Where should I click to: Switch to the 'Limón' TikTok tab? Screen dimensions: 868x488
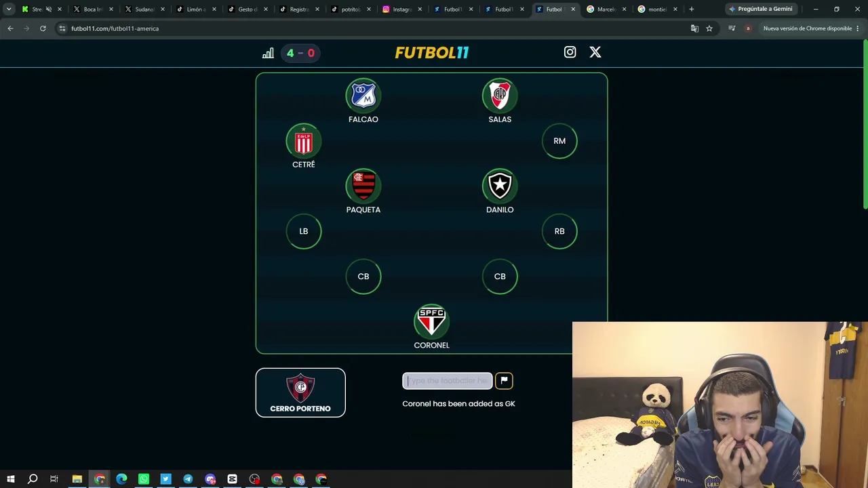point(195,9)
